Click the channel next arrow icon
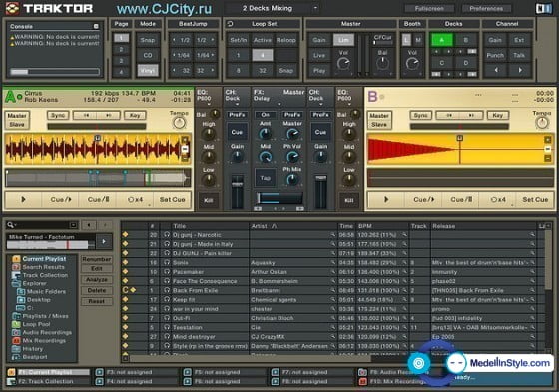 point(520,70)
